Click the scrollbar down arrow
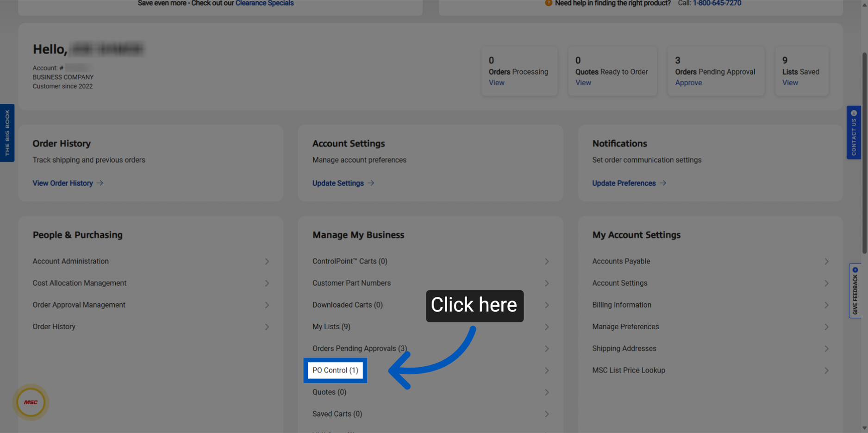The height and width of the screenshot is (433, 868). click(864, 429)
